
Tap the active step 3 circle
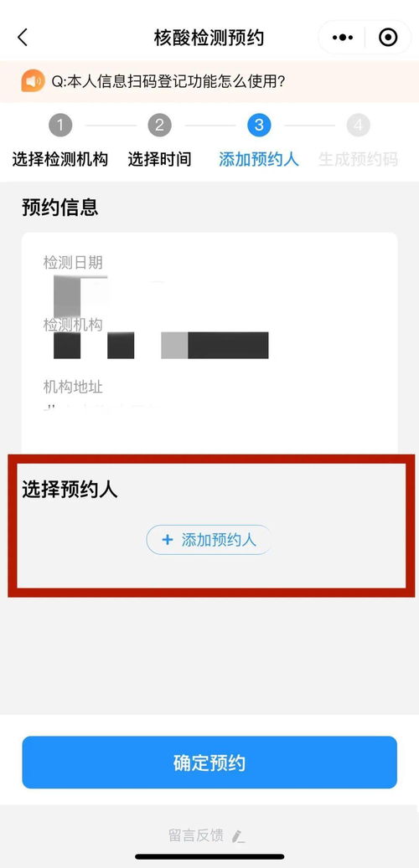259,126
